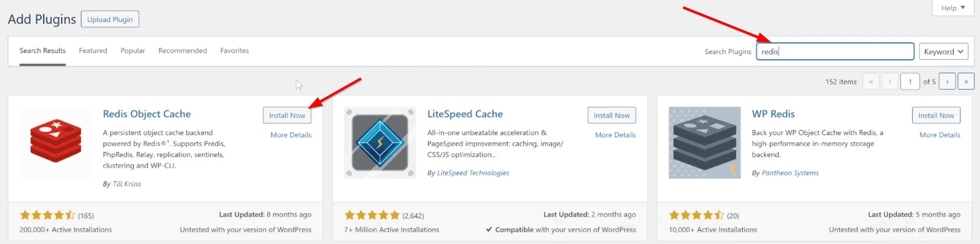Click the Upload Plugin button

point(110,19)
